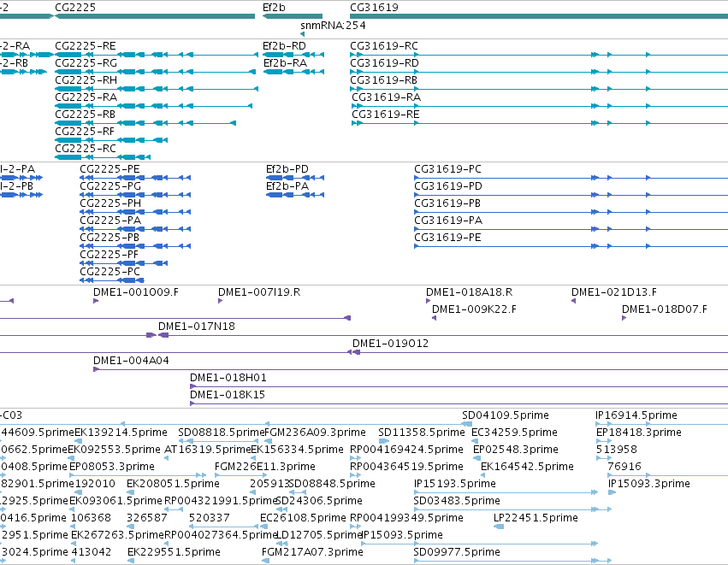Select BAC end DME1-007I19.R label

[259, 292]
